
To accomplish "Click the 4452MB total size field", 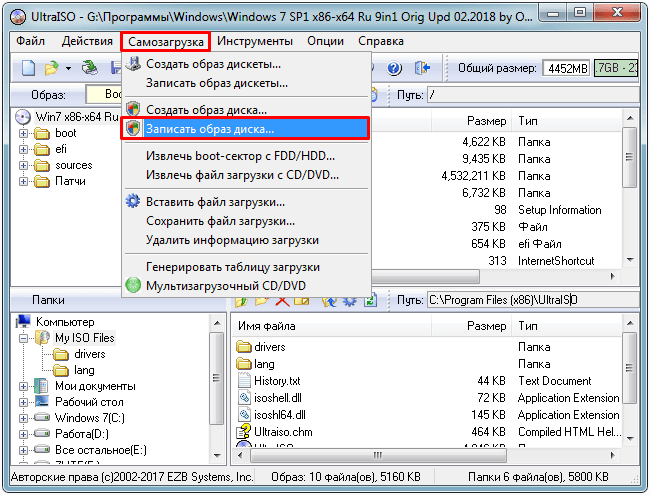I will point(567,68).
